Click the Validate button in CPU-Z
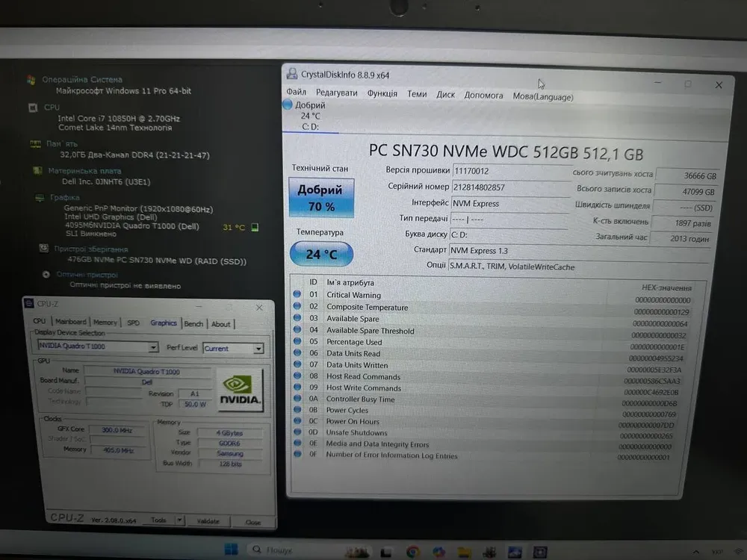747x560 pixels. (207, 521)
